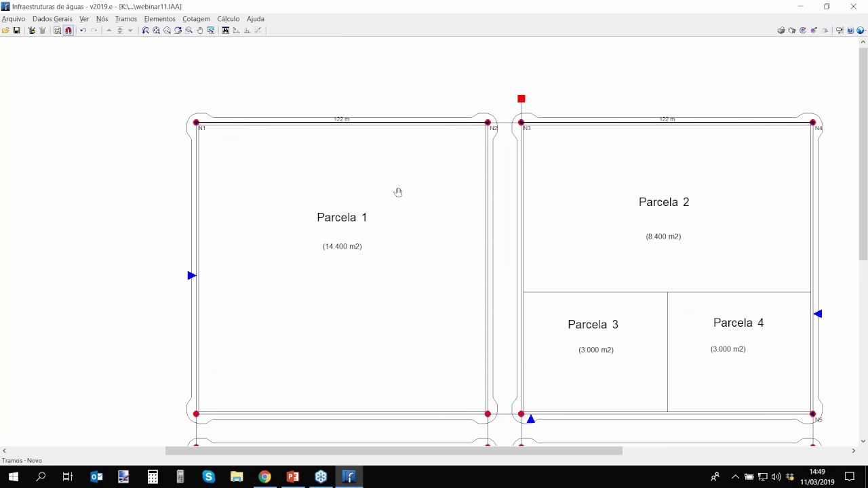
Task: Click the blue arrow left of Parcela 1
Action: (191, 276)
